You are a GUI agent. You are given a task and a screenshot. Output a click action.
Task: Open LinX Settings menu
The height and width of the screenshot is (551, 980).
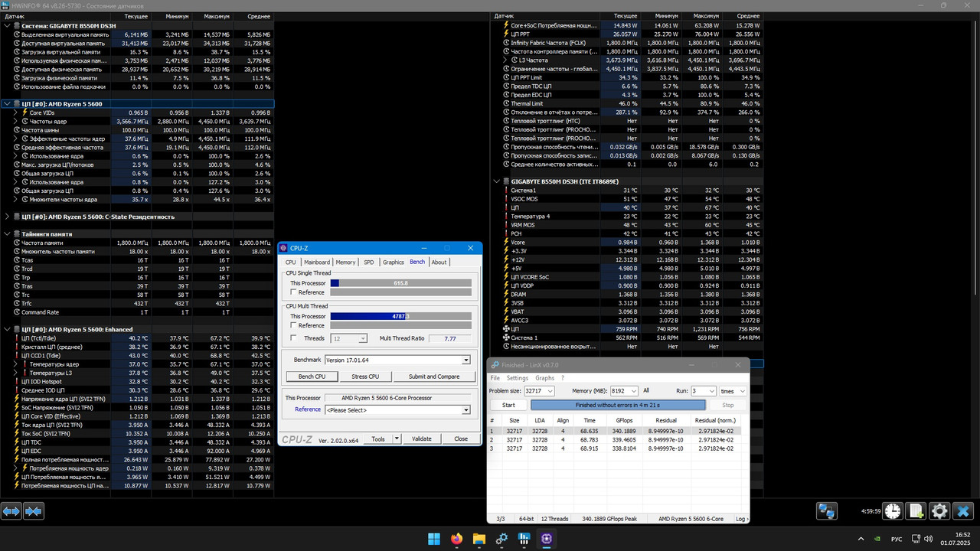pyautogui.click(x=518, y=378)
